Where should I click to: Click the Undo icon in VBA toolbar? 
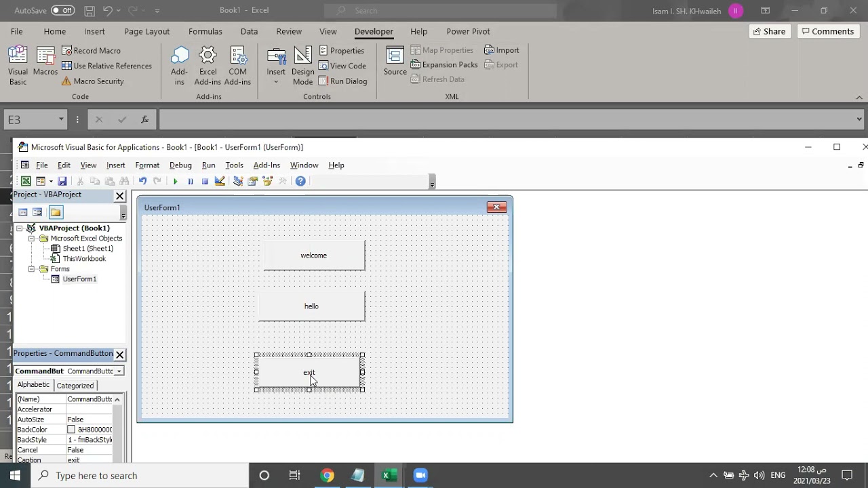tap(142, 181)
